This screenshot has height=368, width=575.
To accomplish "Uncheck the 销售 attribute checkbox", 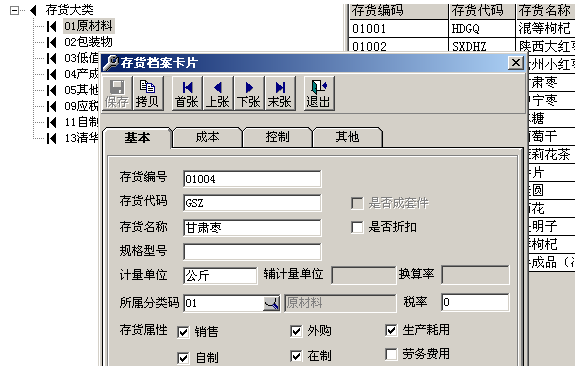I will click(x=183, y=332).
